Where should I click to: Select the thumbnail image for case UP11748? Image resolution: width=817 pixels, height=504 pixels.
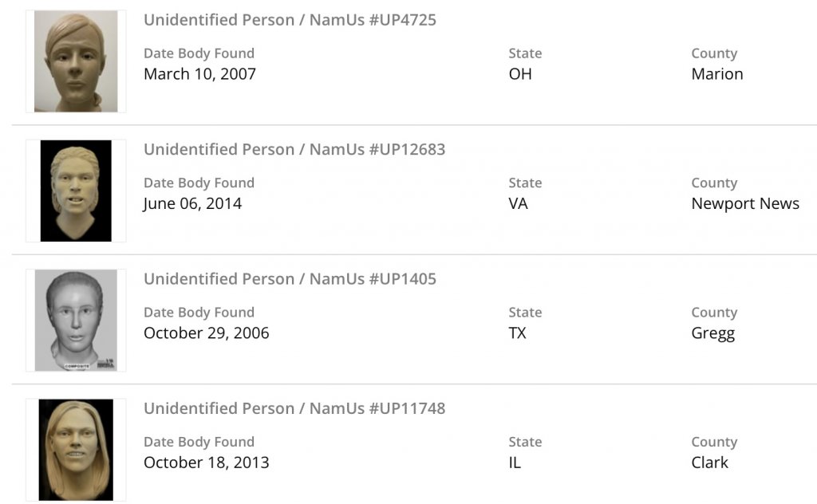coord(76,450)
